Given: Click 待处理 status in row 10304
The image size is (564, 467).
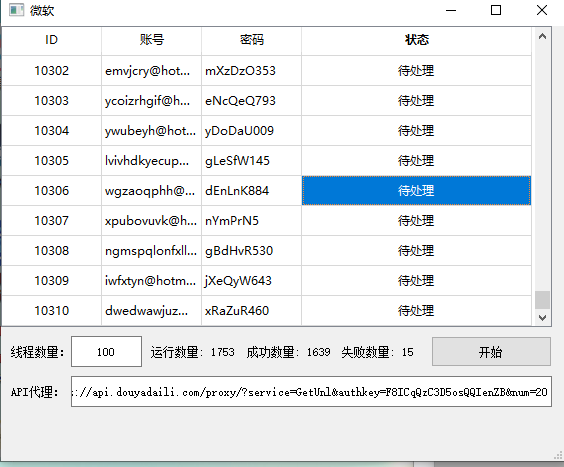Looking at the screenshot, I should pos(417,131).
